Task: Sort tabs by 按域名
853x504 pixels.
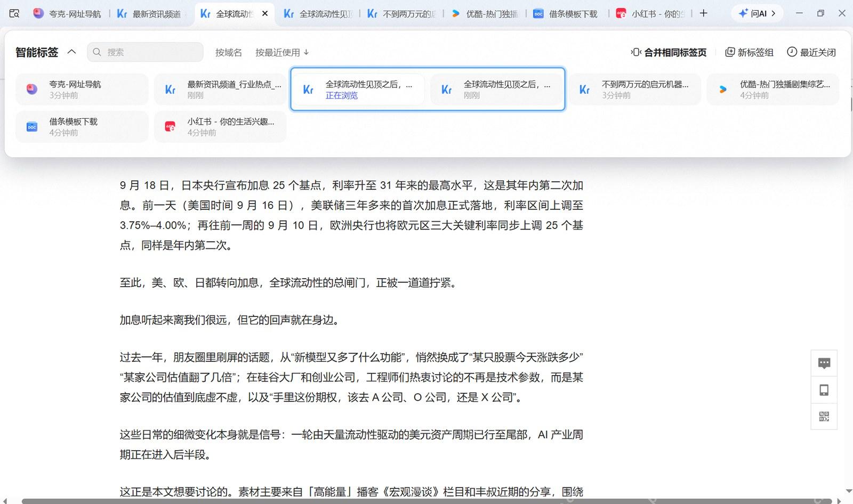Action: (228, 52)
